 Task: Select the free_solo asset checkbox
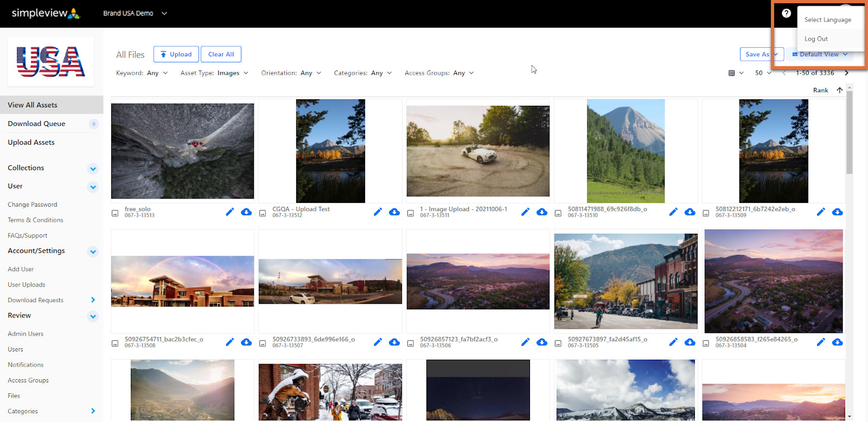click(x=115, y=213)
